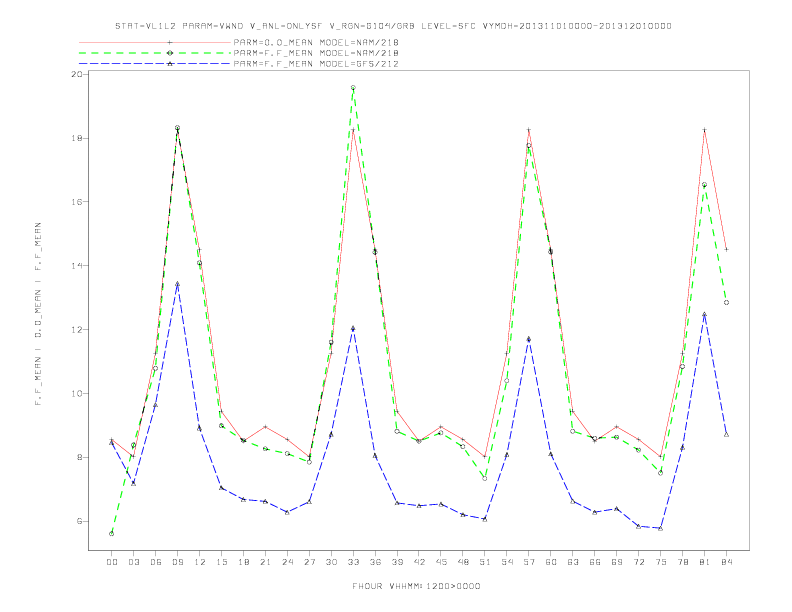Select legend entry PARM=F.F_MEAN MODEL=NAM/218

(316, 53)
